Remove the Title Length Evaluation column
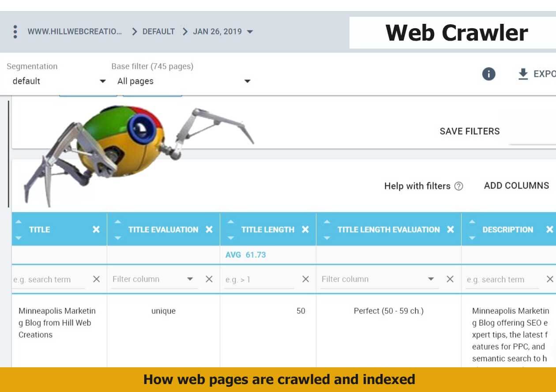The width and height of the screenshot is (556, 392). pyautogui.click(x=451, y=230)
